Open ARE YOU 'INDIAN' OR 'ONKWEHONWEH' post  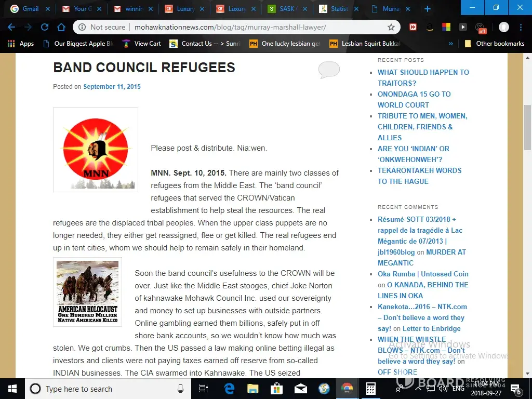pos(413,154)
